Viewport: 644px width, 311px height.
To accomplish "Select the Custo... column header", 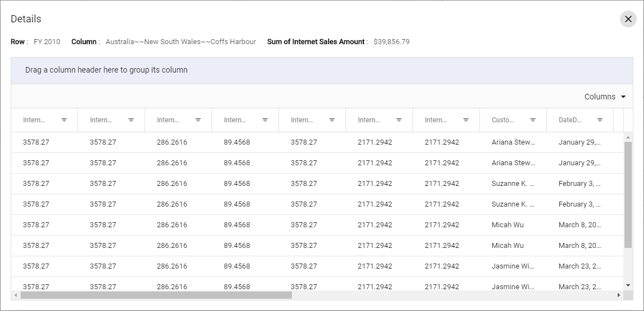I will tap(503, 120).
